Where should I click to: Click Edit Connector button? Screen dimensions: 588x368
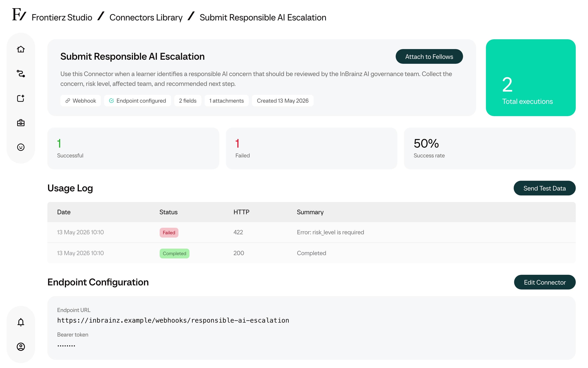point(545,282)
